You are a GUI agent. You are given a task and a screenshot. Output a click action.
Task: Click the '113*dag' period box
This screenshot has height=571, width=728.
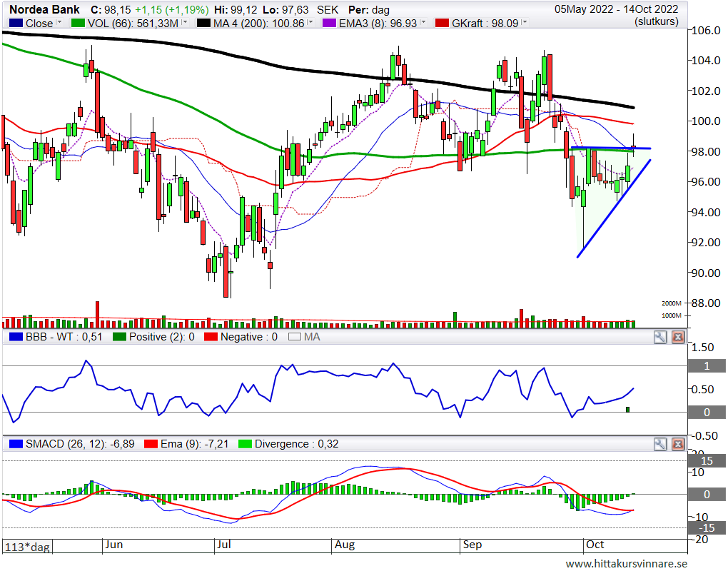[x=27, y=547]
